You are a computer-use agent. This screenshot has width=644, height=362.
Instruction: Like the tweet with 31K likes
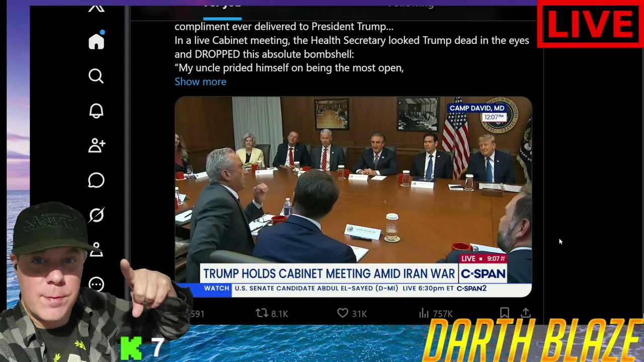point(352,313)
